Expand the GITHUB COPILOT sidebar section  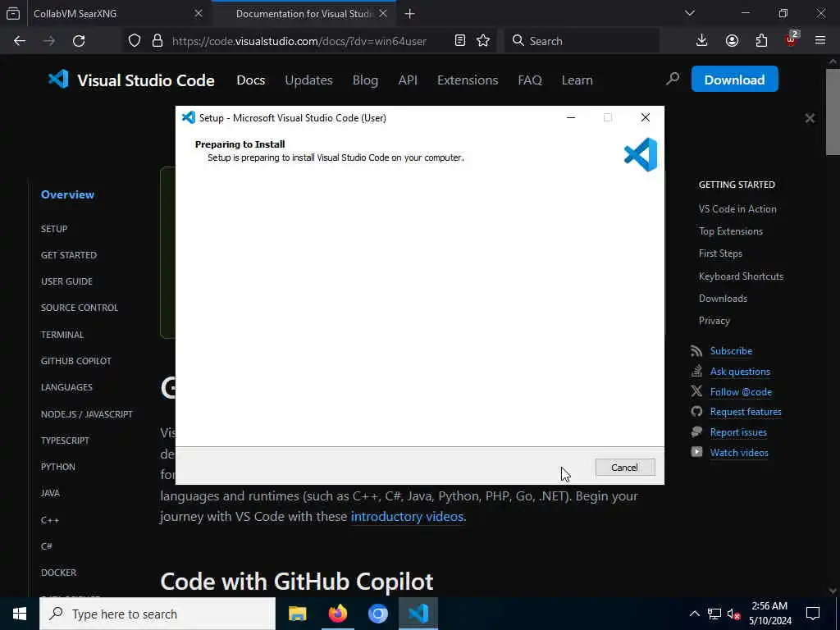[x=76, y=361]
